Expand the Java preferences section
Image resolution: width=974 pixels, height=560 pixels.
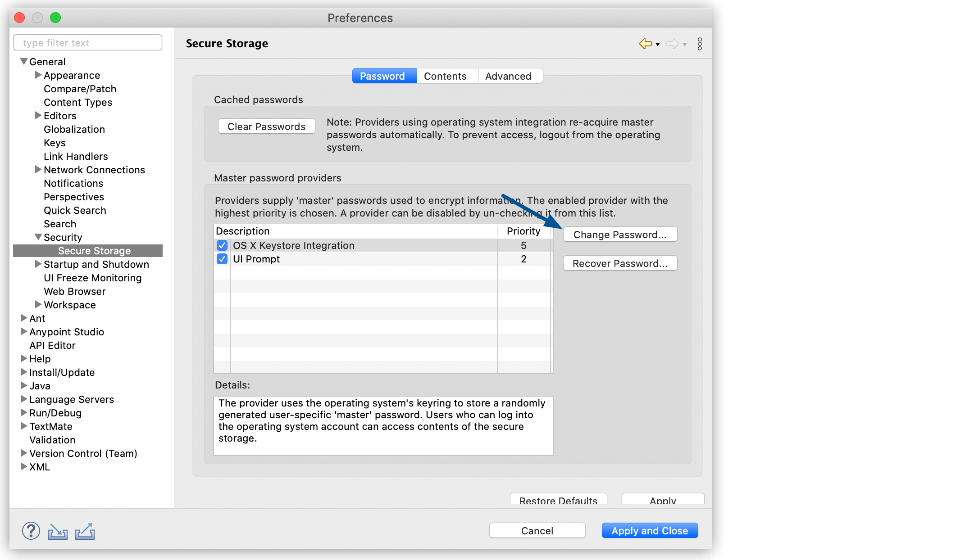pos(23,386)
